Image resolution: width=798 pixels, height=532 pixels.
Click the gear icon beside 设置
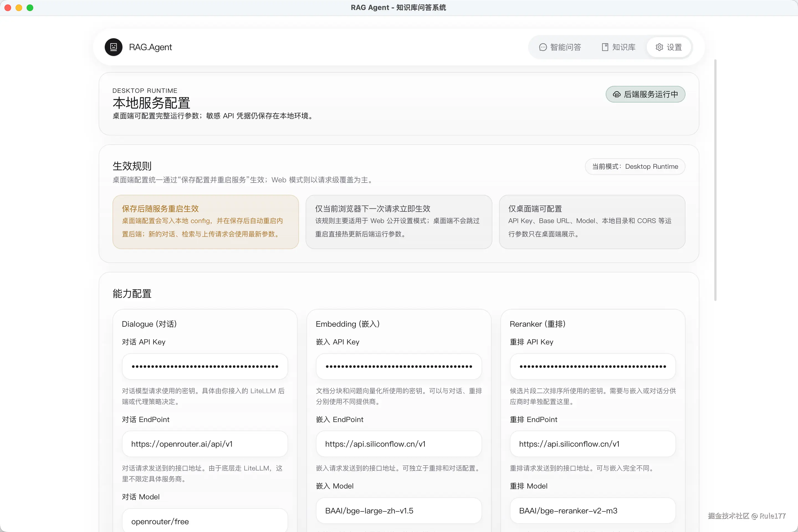[x=659, y=47]
